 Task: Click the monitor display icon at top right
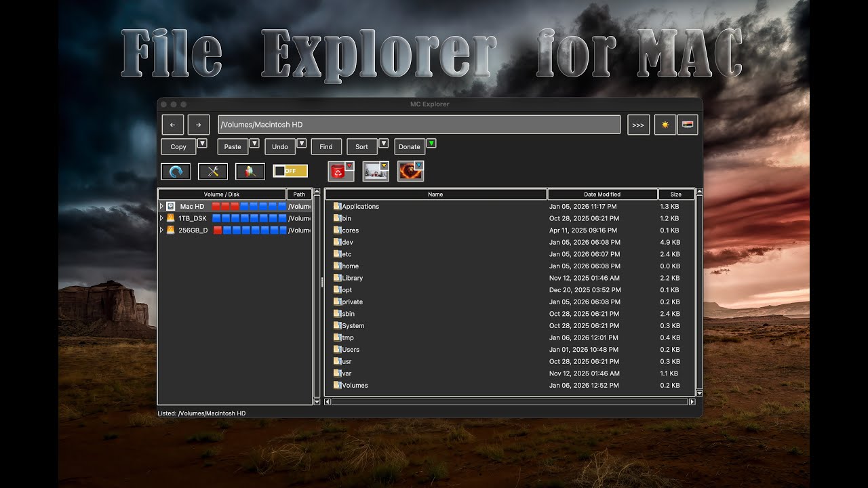coord(688,125)
